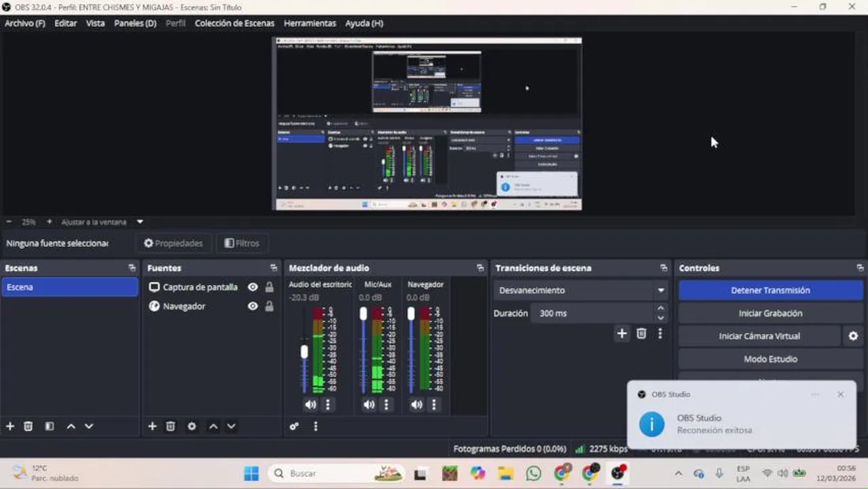Click Iniciar Cámara Virtual button

click(x=759, y=336)
